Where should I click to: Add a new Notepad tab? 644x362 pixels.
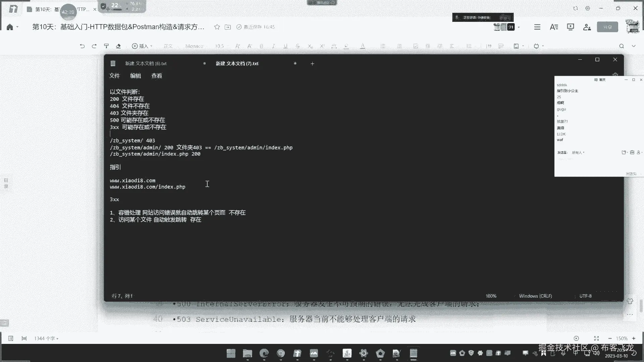312,64
